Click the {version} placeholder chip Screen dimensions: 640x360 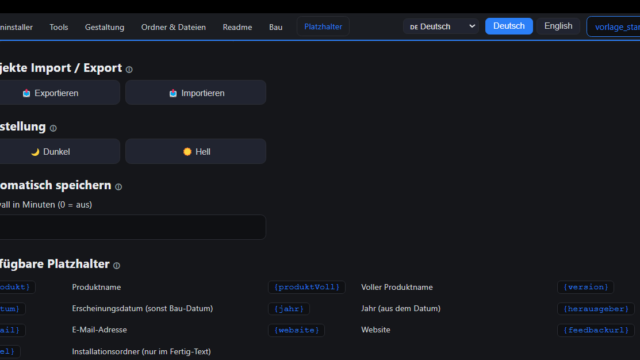coord(586,287)
